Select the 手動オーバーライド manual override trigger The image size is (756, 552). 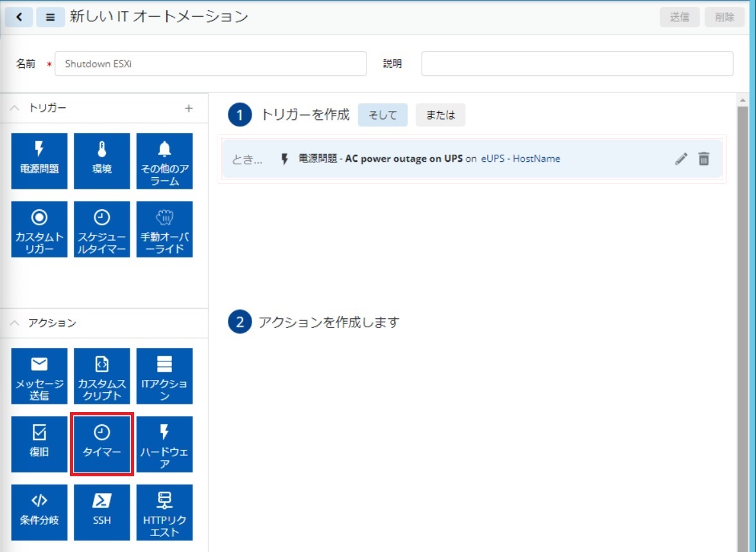[164, 229]
